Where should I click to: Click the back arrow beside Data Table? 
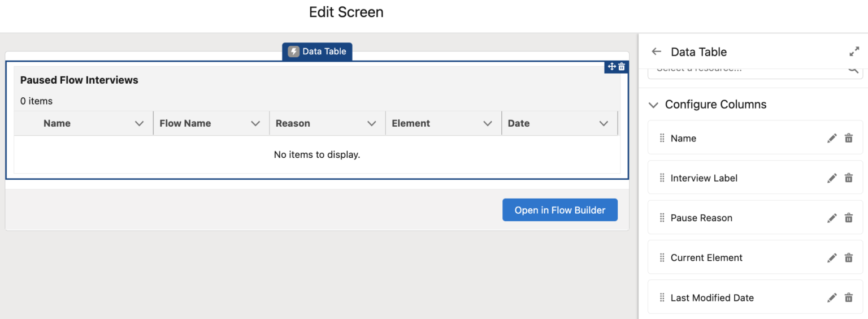pyautogui.click(x=656, y=51)
